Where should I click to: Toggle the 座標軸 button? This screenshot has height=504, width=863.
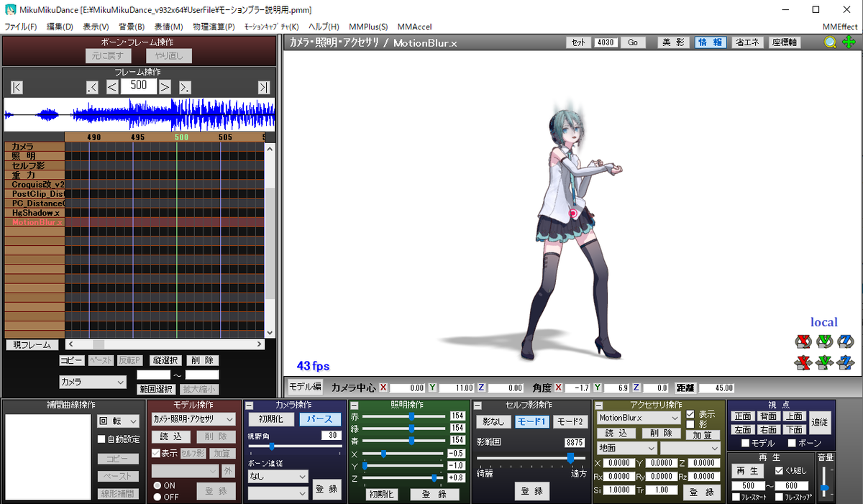coord(785,42)
